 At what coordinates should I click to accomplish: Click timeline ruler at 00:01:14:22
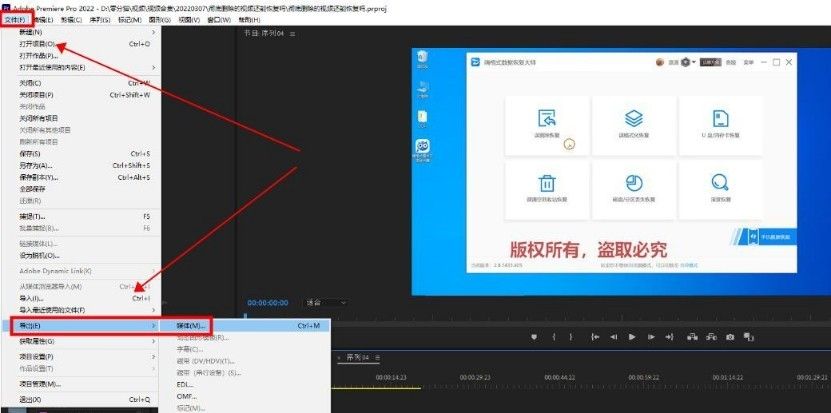[x=728, y=377]
